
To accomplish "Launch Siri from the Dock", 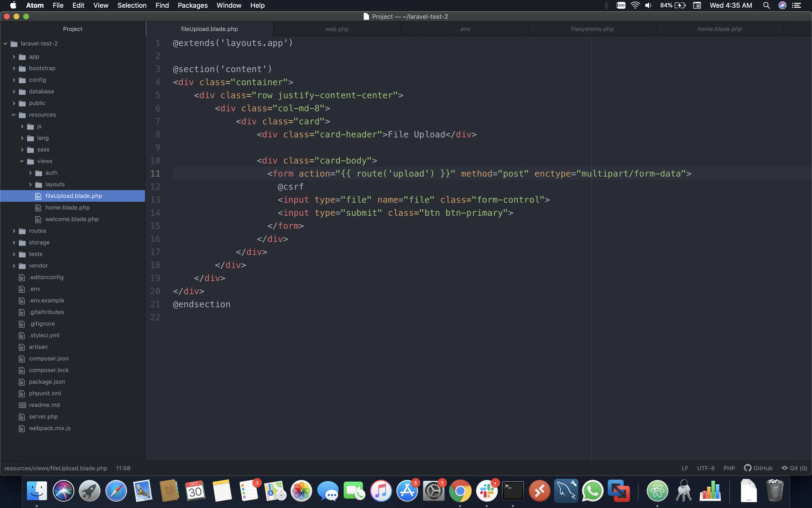I will point(63,491).
